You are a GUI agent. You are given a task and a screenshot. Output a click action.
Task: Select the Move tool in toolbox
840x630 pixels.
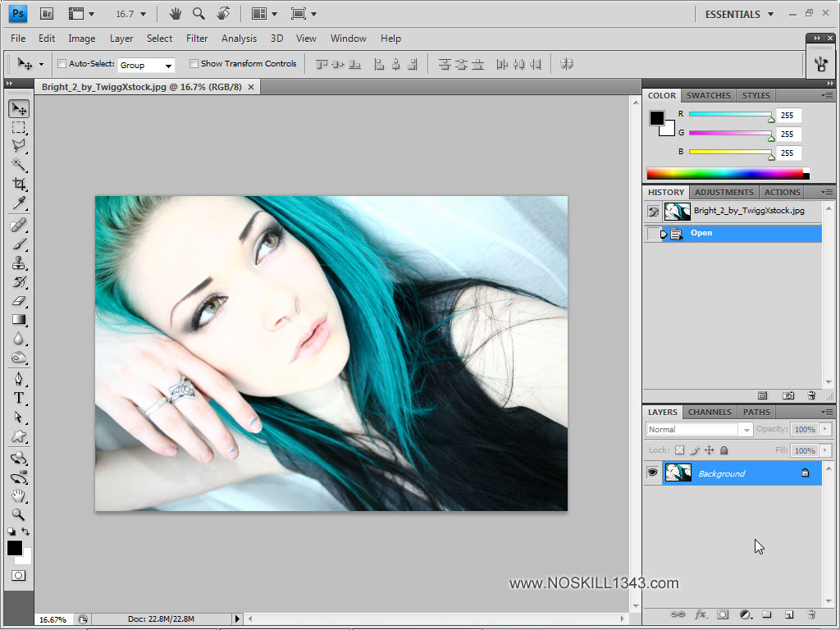(19, 109)
